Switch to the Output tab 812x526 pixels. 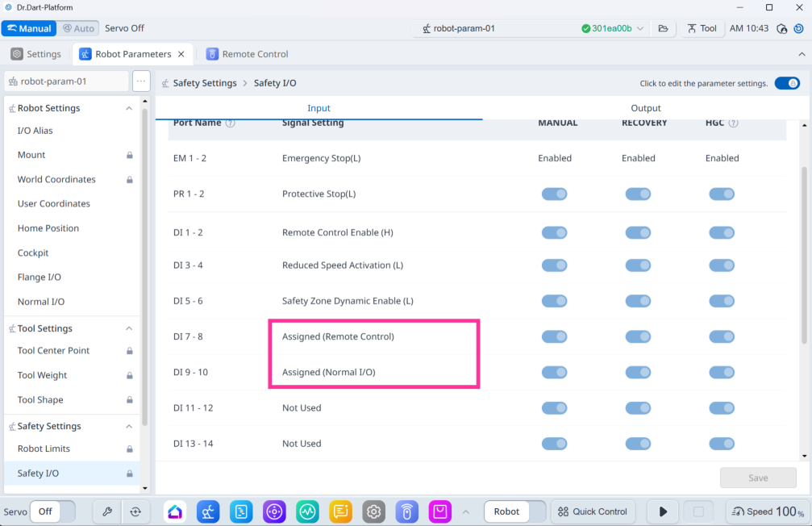(645, 108)
